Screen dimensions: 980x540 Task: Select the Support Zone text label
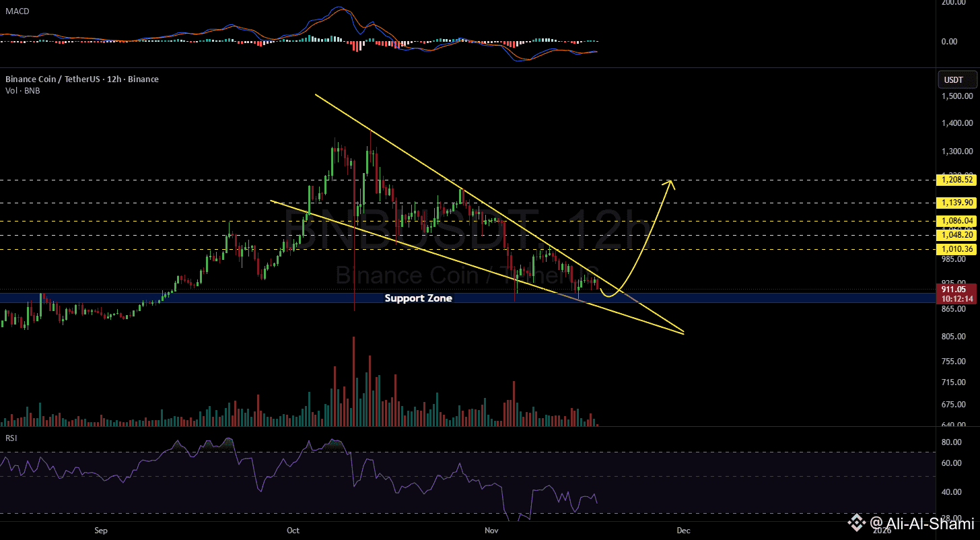(418, 298)
